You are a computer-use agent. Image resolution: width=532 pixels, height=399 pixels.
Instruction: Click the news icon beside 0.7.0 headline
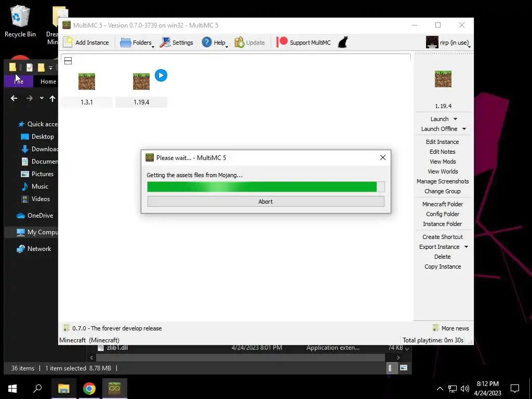point(66,328)
